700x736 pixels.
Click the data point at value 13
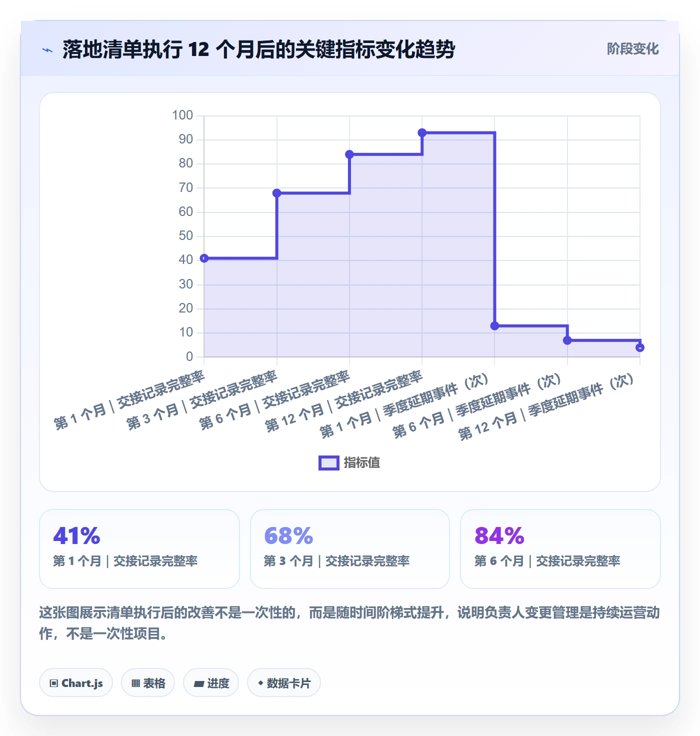coord(495,326)
